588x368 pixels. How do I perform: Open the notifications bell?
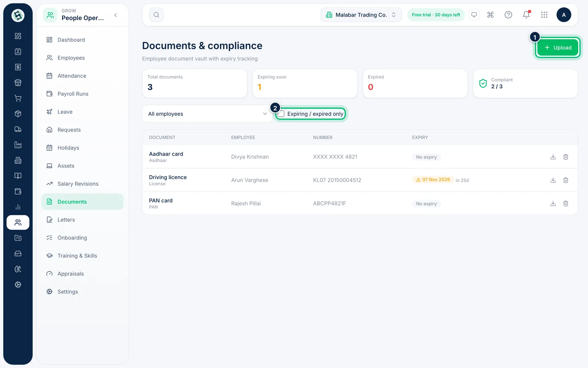point(526,15)
